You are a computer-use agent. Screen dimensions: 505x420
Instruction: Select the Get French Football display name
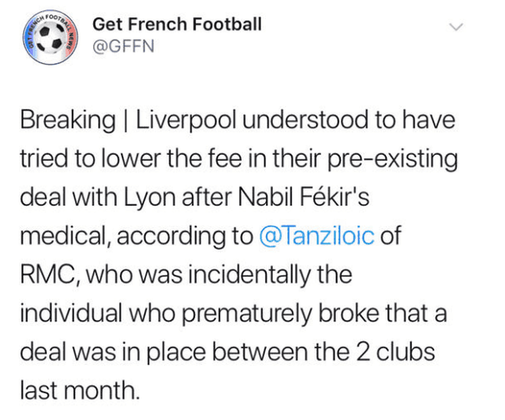[x=177, y=24]
